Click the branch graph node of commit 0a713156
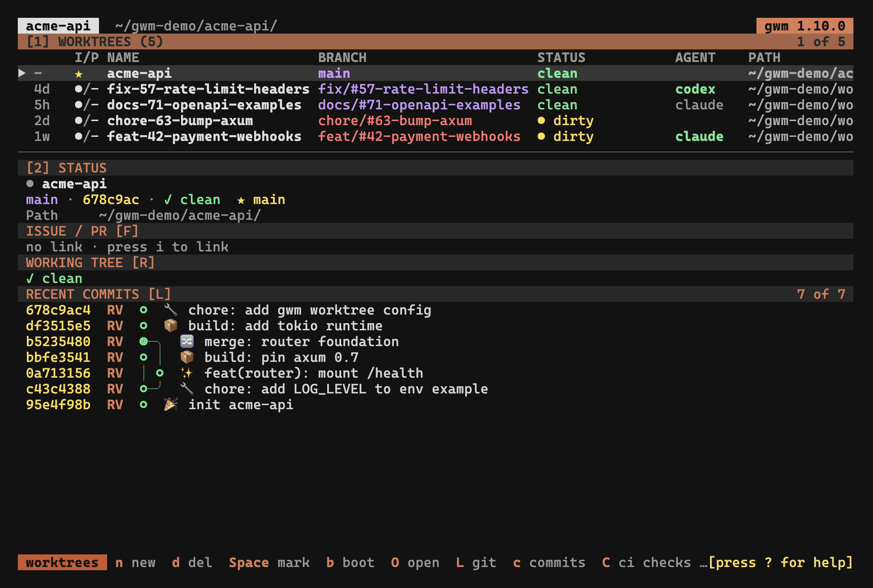 pos(159,373)
